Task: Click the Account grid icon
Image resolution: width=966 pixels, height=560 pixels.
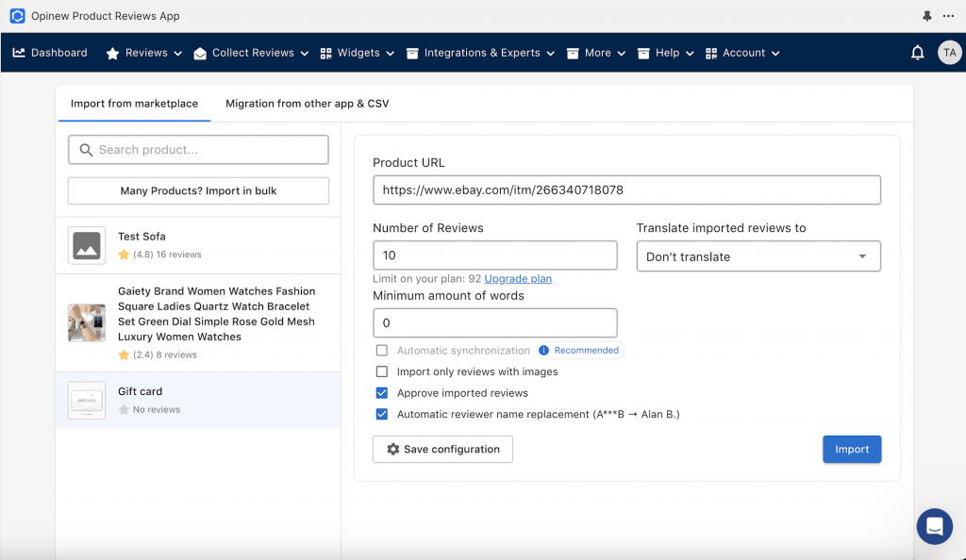Action: tap(711, 54)
